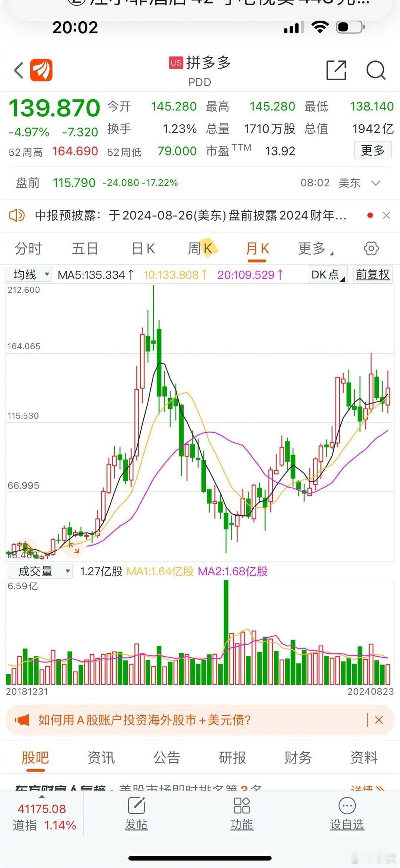Open the 如何用A股账户投资海外股市 link
This screenshot has width=400, height=868.
pyautogui.click(x=144, y=720)
